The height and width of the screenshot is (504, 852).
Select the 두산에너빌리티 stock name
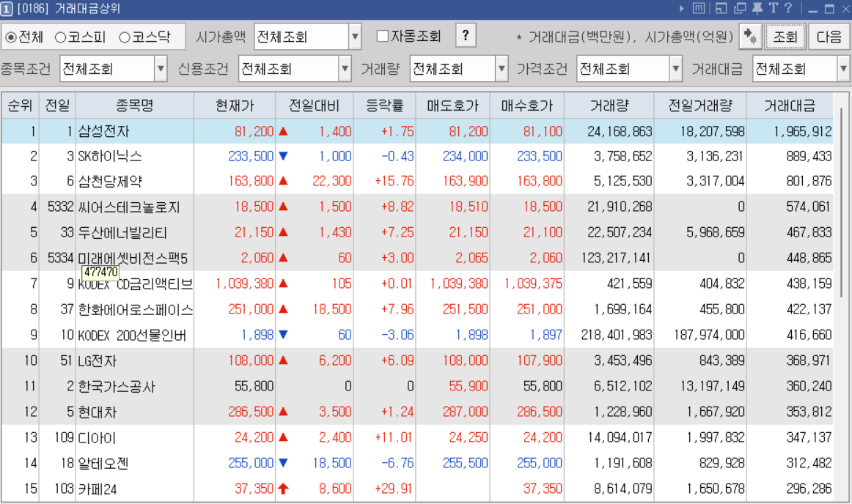pyautogui.click(x=122, y=232)
